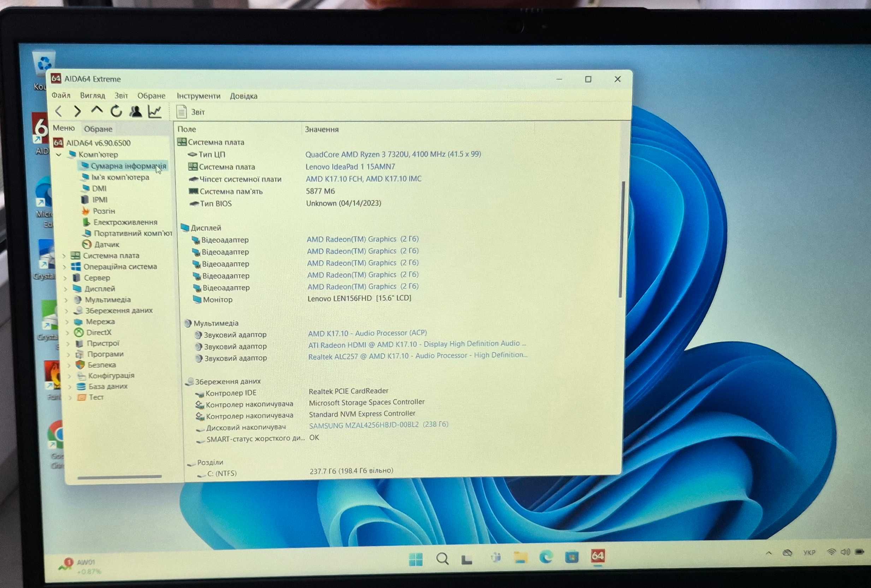Click the Звіт report button
This screenshot has width=871, height=588.
tap(191, 112)
